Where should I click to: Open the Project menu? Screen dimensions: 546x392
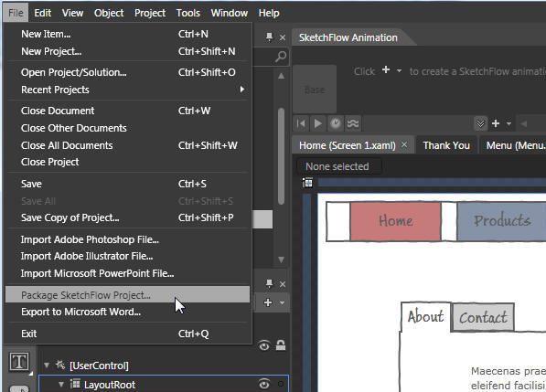click(150, 13)
